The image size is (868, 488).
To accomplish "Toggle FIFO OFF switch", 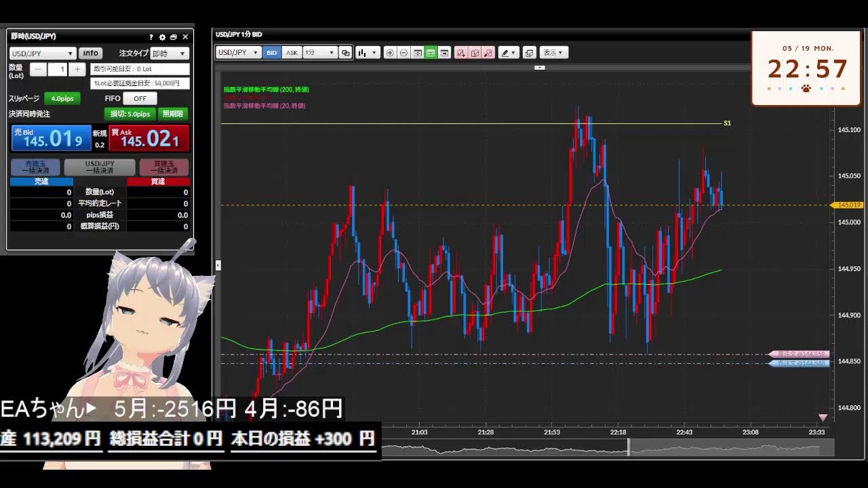I will 140,99.
